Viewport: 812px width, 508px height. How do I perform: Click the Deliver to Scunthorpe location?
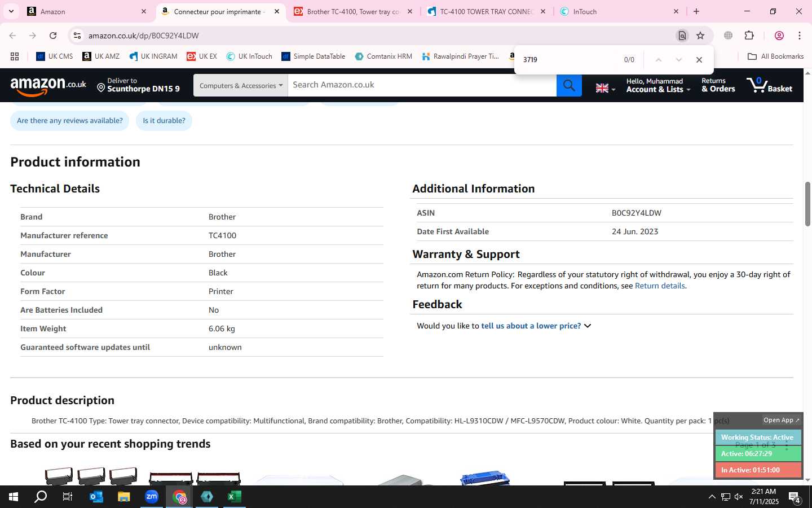(138, 85)
